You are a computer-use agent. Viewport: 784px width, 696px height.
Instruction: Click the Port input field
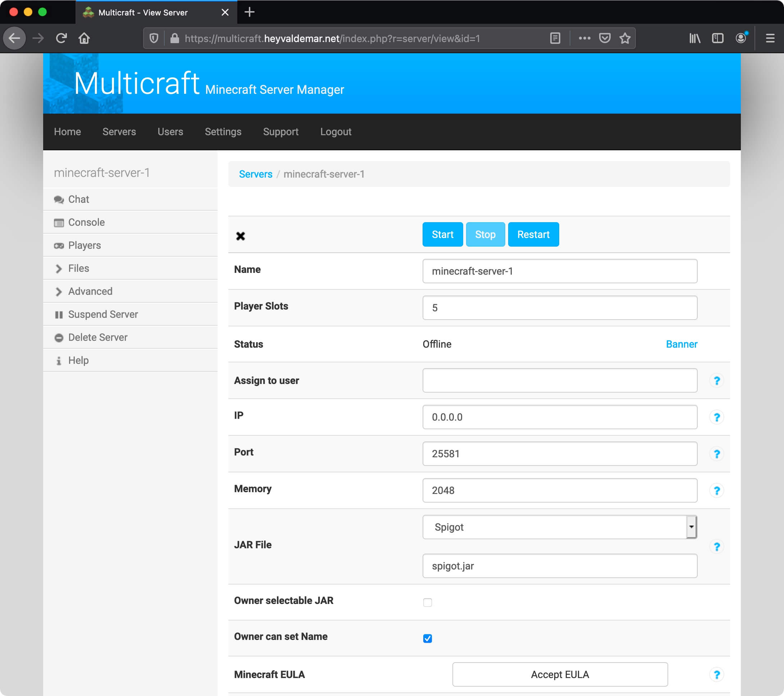click(560, 454)
